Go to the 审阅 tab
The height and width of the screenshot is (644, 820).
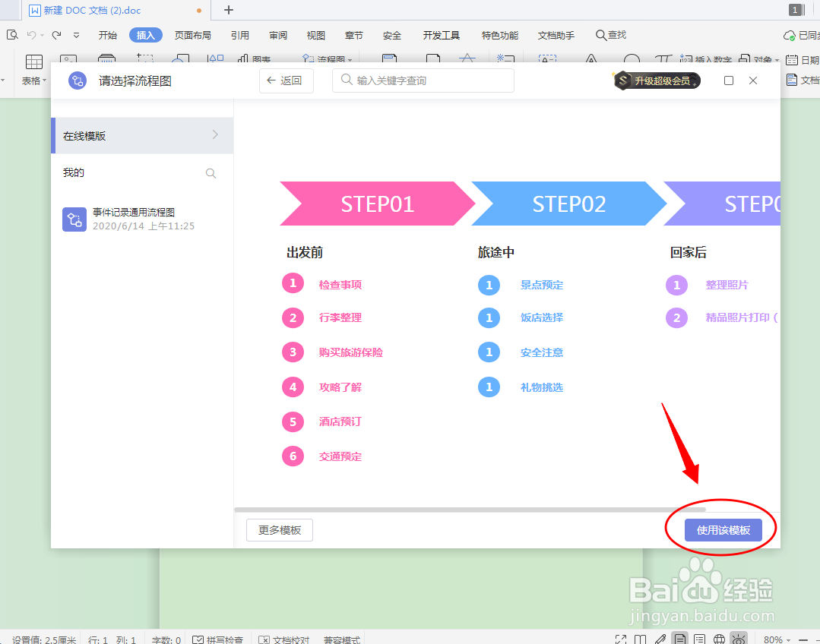(278, 35)
